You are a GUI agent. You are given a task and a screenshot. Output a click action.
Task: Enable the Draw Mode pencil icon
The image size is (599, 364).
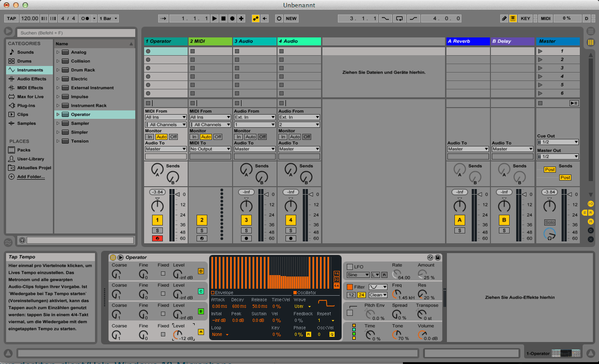click(x=504, y=19)
